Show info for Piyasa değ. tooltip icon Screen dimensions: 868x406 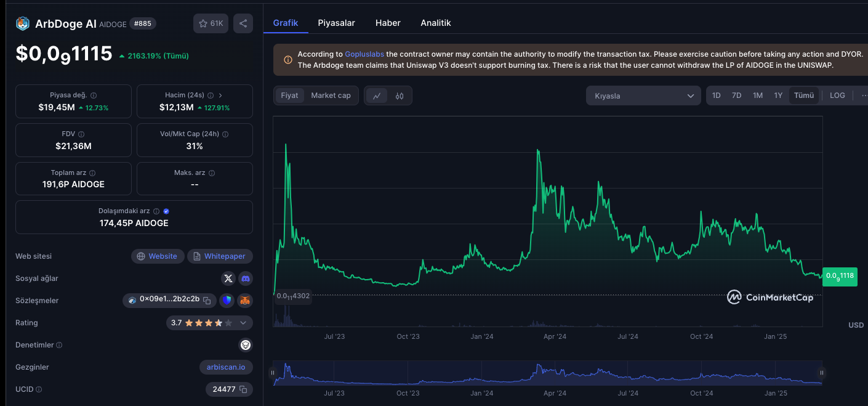pyautogui.click(x=94, y=95)
